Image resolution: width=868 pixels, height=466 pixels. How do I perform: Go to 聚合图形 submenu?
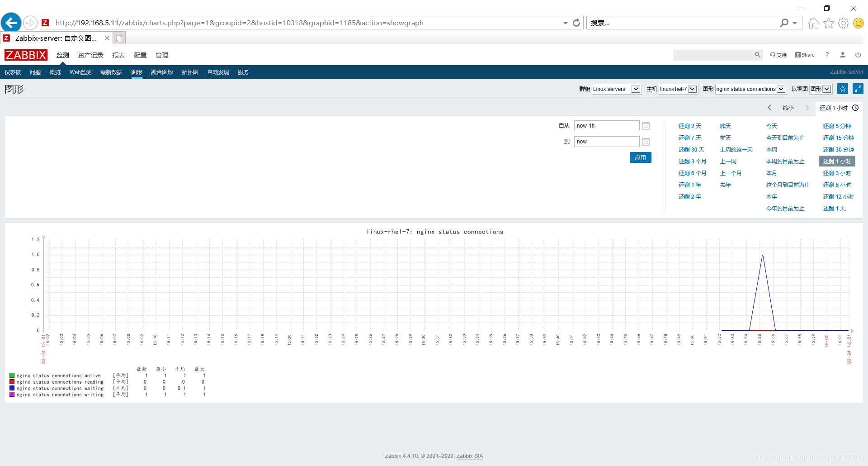162,72
